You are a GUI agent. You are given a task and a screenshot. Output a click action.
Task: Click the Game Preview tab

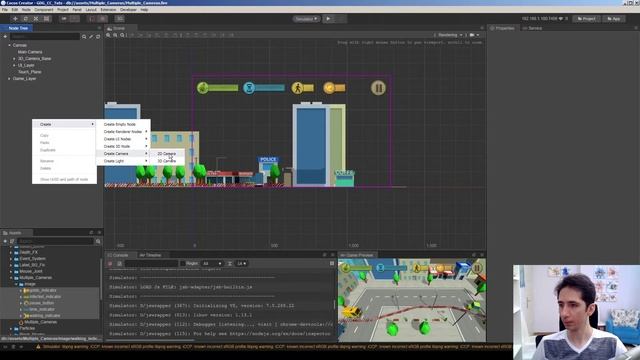357,255
